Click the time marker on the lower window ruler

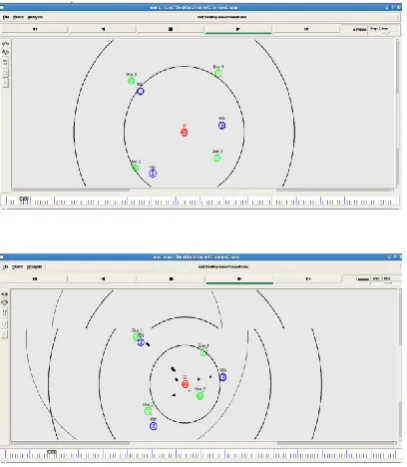tap(52, 453)
